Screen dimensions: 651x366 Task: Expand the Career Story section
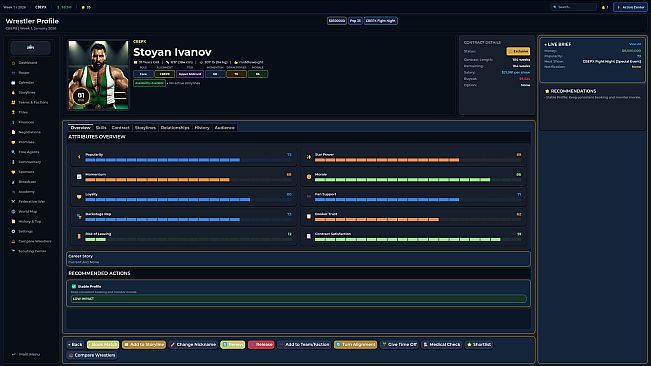point(298,259)
